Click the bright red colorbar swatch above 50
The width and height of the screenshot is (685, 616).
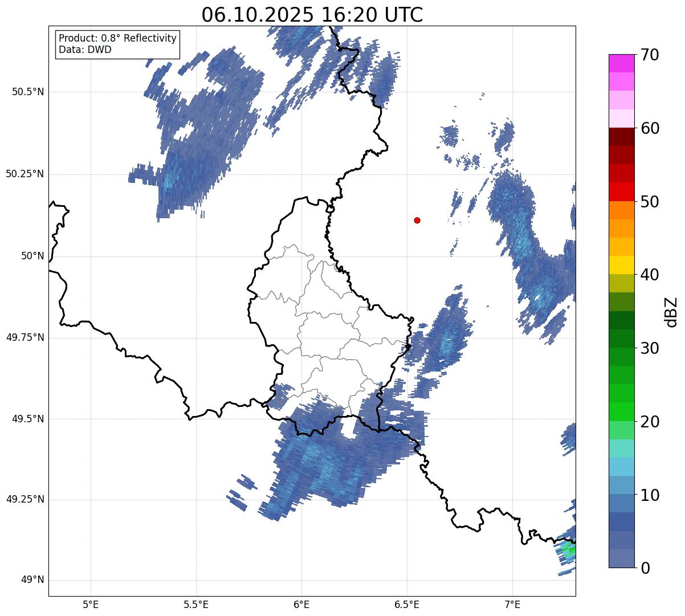tap(622, 191)
